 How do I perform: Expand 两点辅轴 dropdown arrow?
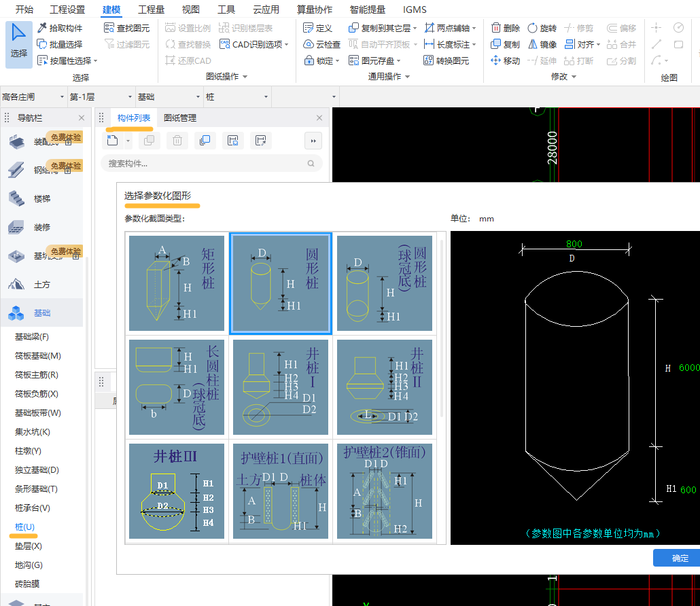(x=474, y=29)
